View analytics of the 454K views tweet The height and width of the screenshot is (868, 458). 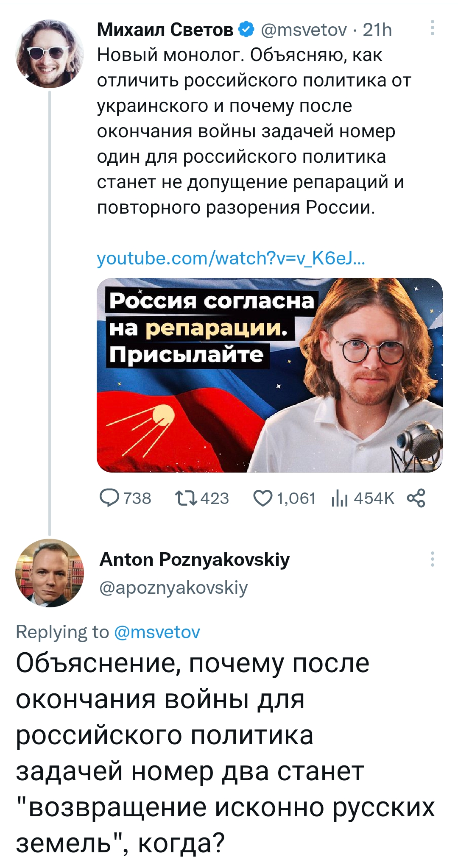tap(339, 498)
